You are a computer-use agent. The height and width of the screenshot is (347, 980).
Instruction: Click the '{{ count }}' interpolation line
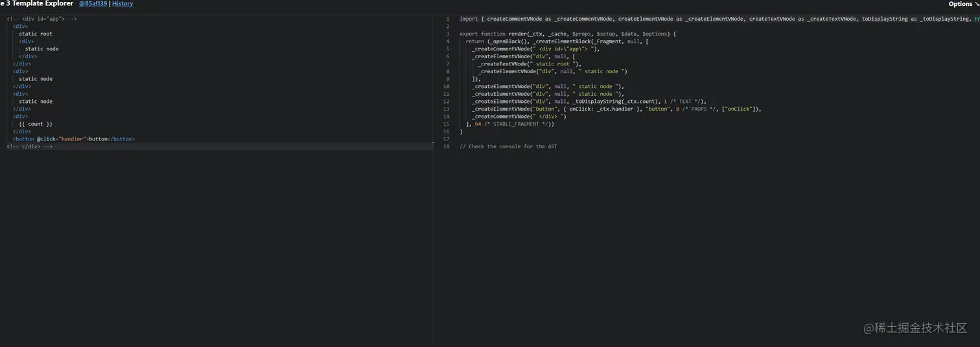click(36, 124)
